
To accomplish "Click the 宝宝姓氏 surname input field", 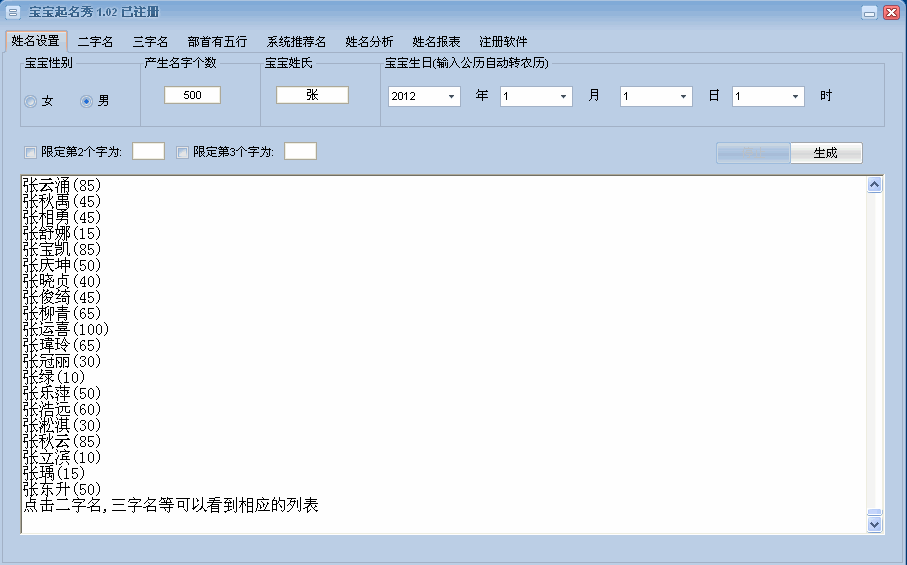I will 312,95.
